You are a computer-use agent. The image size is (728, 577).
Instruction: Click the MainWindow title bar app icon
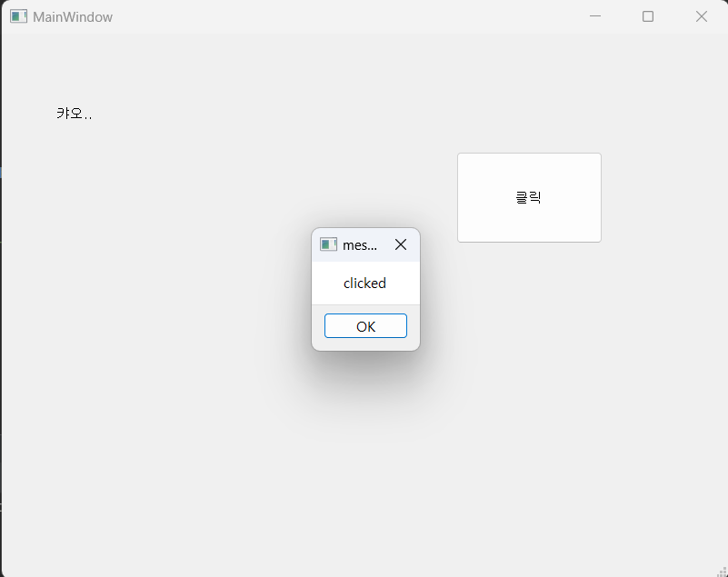coord(18,16)
